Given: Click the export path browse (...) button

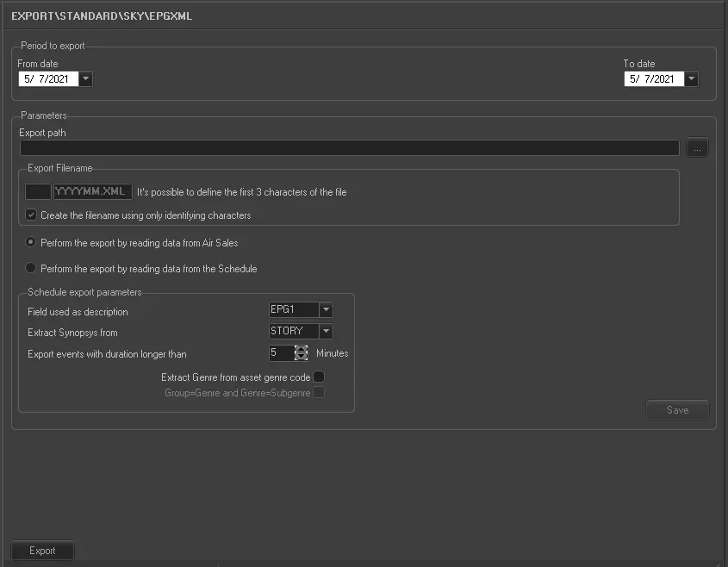Looking at the screenshot, I should coord(697,148).
